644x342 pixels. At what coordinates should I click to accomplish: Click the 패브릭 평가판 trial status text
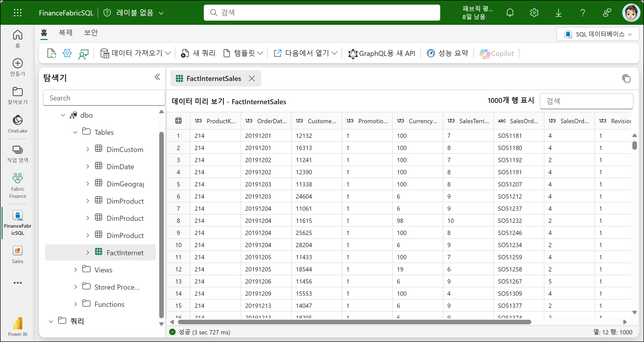(477, 13)
